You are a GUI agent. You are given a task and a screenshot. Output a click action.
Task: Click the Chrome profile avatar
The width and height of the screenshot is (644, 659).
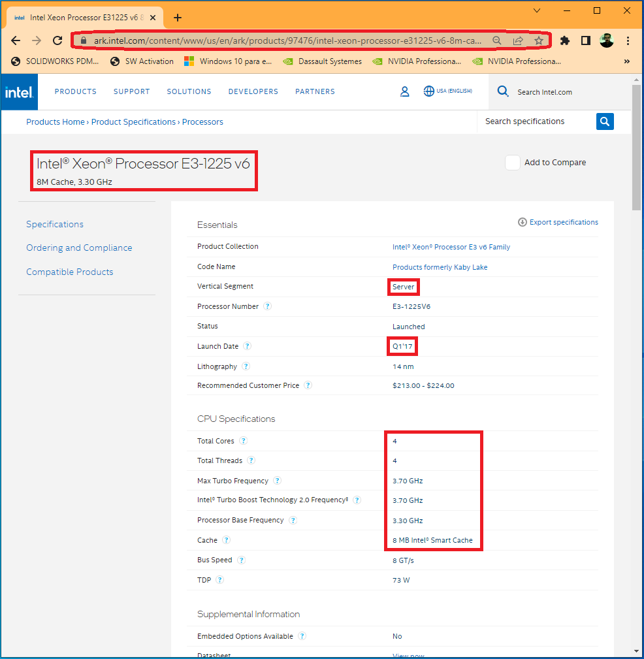(x=607, y=40)
